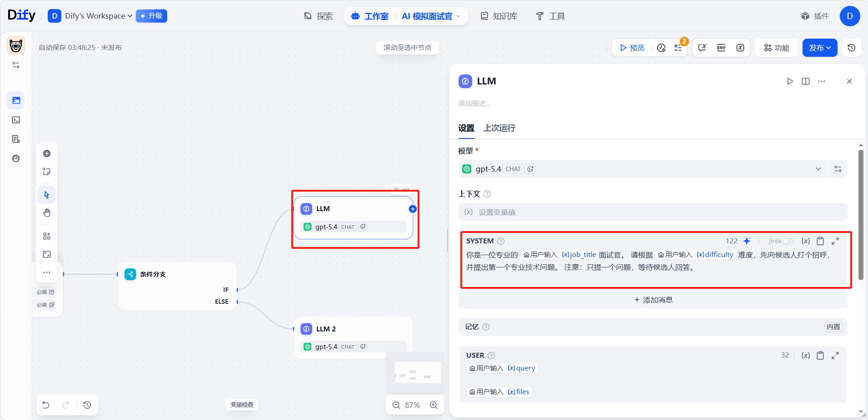Screen dimensions: 868x420
Task: Open the 知识库 navigation item
Action: click(499, 16)
